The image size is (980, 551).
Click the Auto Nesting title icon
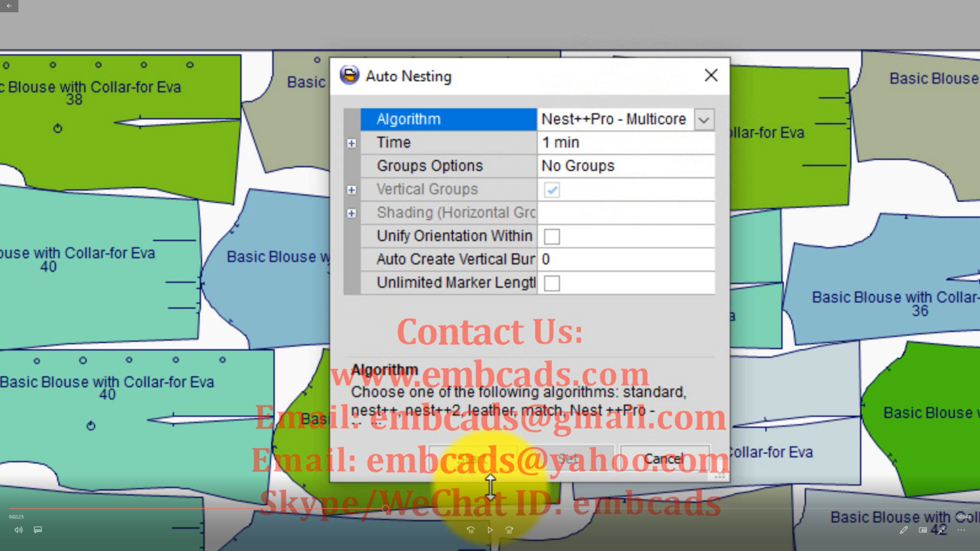click(349, 75)
